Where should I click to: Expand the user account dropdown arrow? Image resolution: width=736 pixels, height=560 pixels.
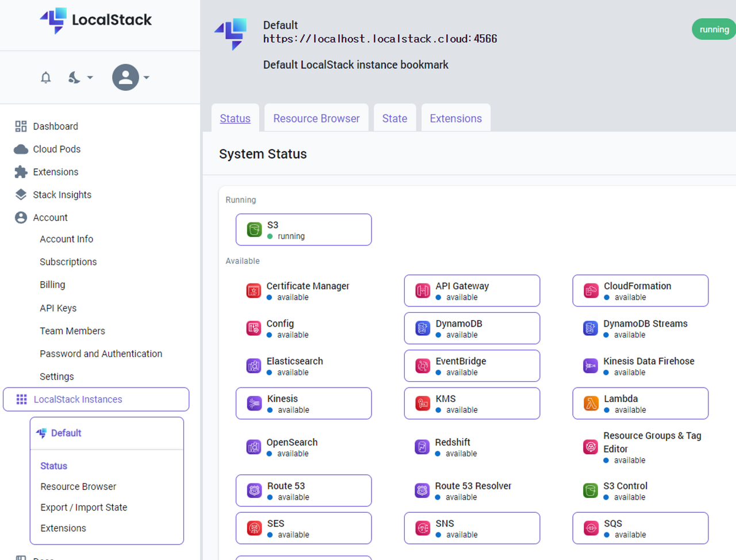point(147,77)
